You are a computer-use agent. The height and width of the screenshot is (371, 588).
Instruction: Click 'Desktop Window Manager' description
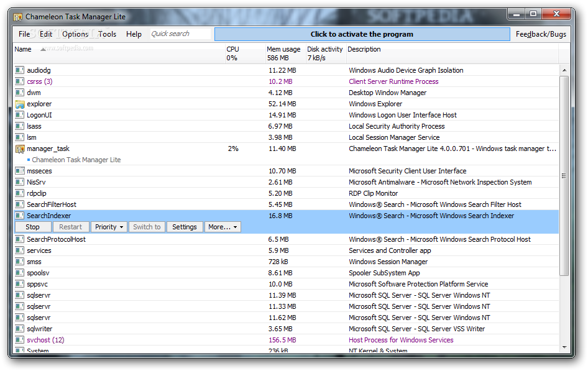[x=387, y=93]
